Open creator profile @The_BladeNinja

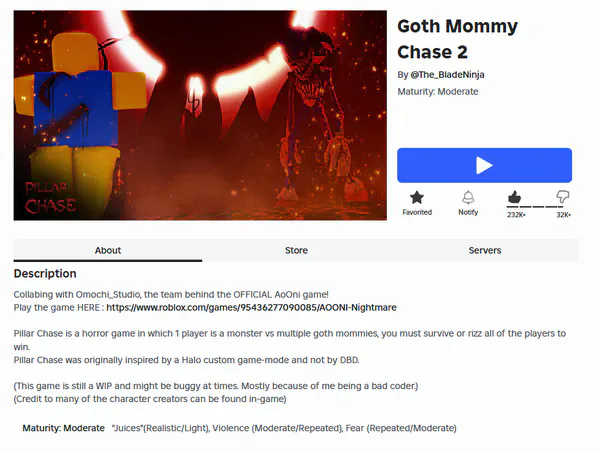(x=447, y=75)
